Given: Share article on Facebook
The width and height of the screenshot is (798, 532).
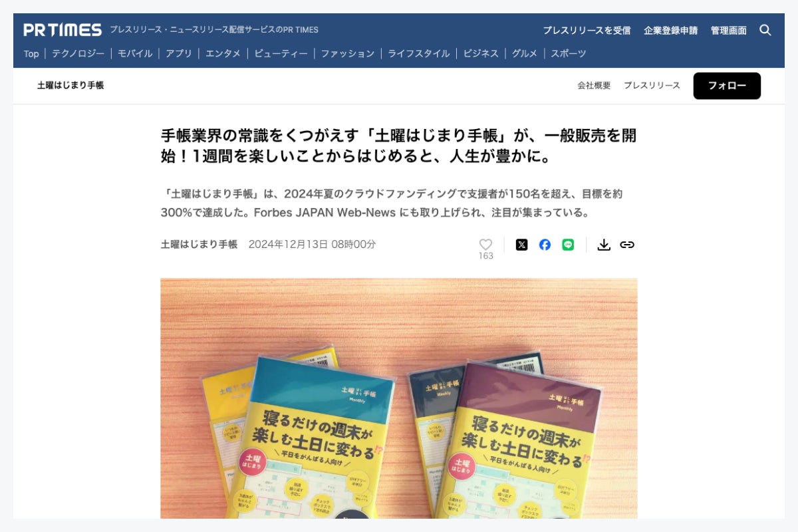Looking at the screenshot, I should 545,245.
